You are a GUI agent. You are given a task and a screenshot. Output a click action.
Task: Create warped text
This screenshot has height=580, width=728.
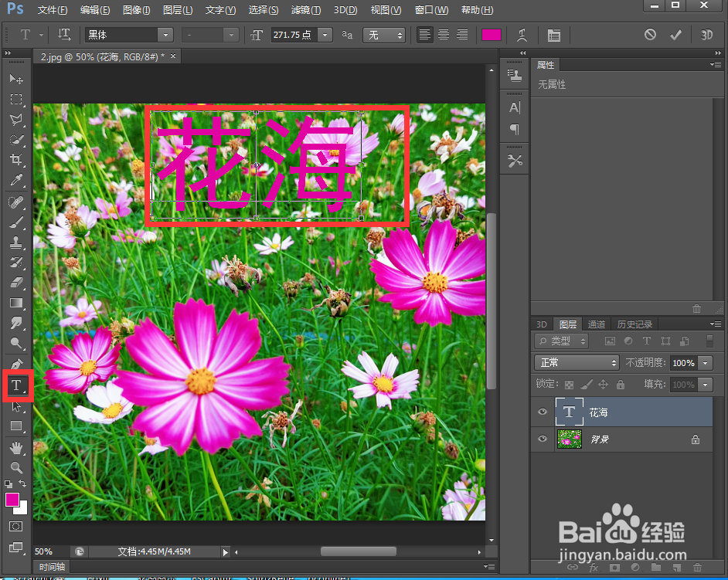tap(522, 35)
